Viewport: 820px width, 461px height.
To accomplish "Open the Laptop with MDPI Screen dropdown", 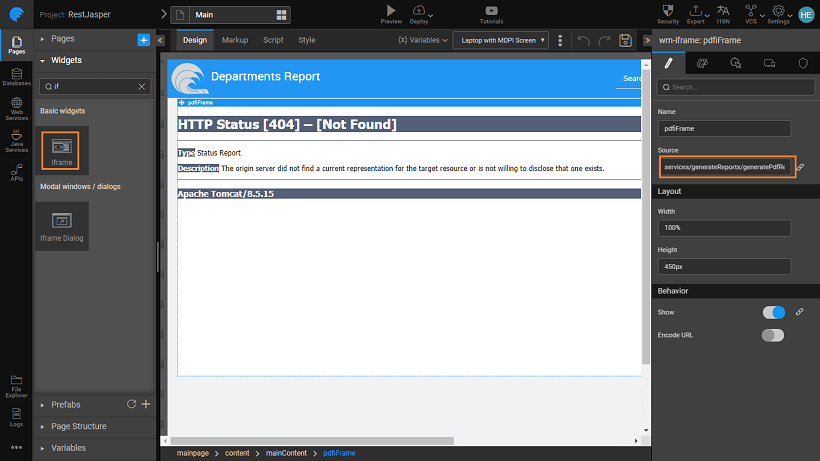I will (x=500, y=40).
